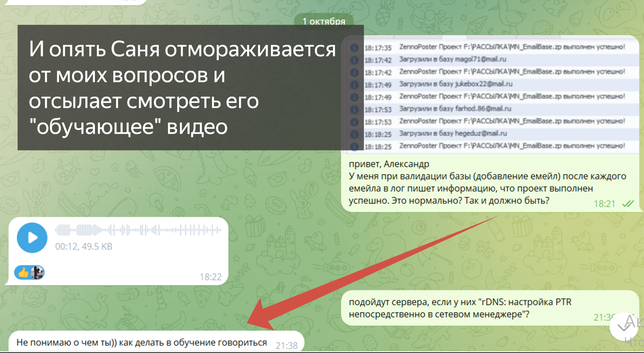Click the thumbs-up reaction emoji
Image resolution: width=644 pixels, height=353 pixels.
pyautogui.click(x=23, y=273)
